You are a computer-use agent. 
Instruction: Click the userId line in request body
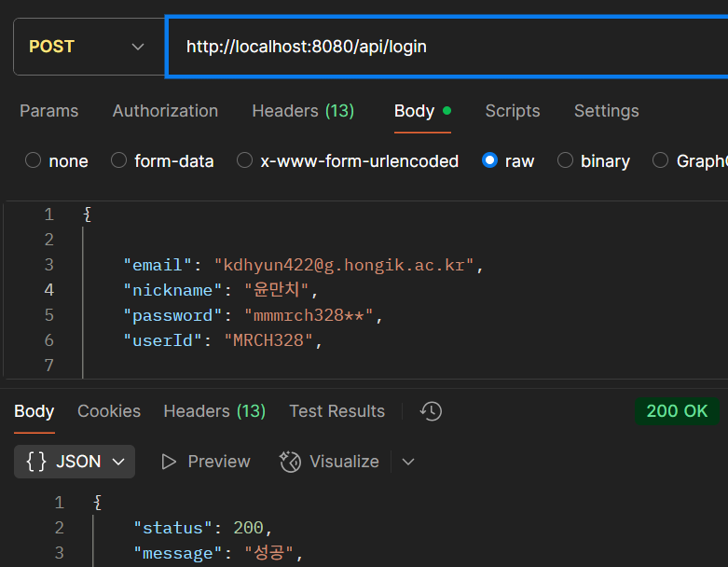223,340
